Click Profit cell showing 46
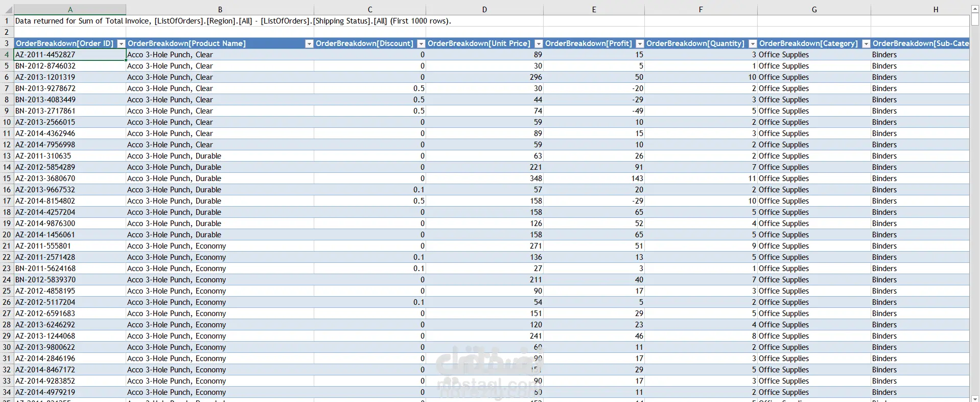 pyautogui.click(x=594, y=336)
